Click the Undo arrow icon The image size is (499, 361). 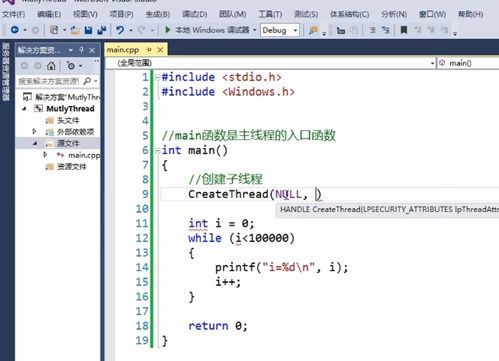[120, 30]
